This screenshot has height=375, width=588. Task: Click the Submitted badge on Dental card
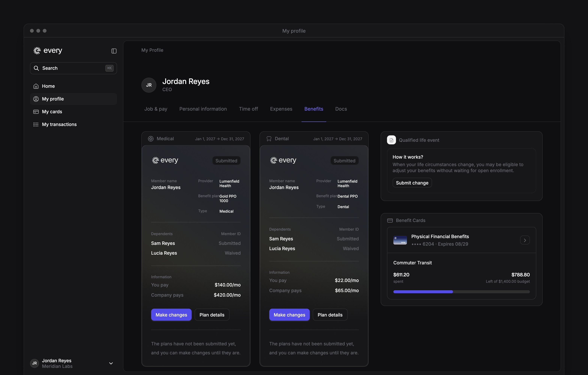(344, 161)
